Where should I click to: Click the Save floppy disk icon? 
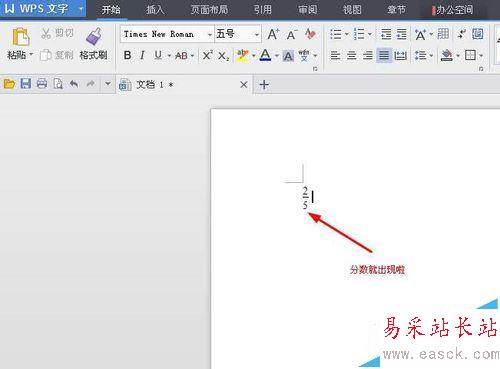[x=26, y=83]
